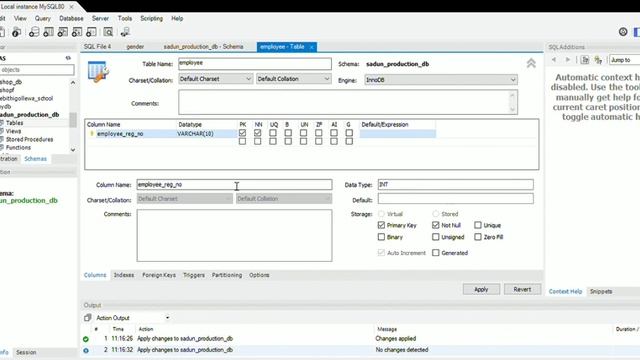The height and width of the screenshot is (360, 640).
Task: Open the Server menu
Action: click(100, 18)
